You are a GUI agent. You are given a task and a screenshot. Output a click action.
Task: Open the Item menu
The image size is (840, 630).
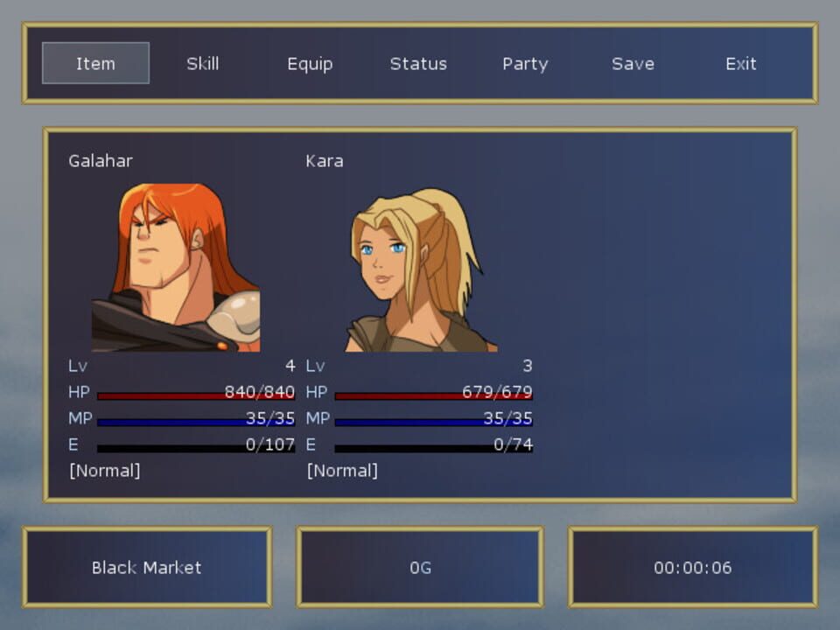click(95, 63)
